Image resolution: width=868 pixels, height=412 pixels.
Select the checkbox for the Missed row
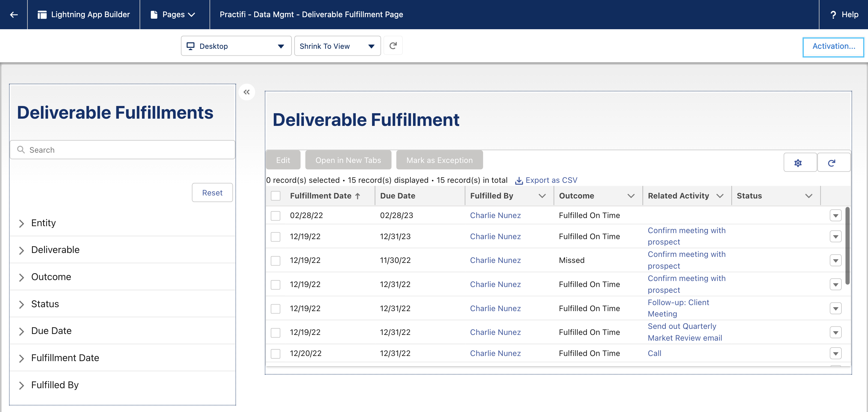pyautogui.click(x=276, y=261)
